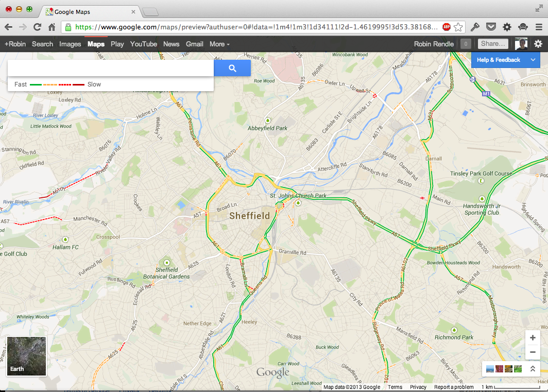This screenshot has width=548, height=392.
Task: Click the first photo thumbnail in imagery strip
Action: (x=490, y=369)
